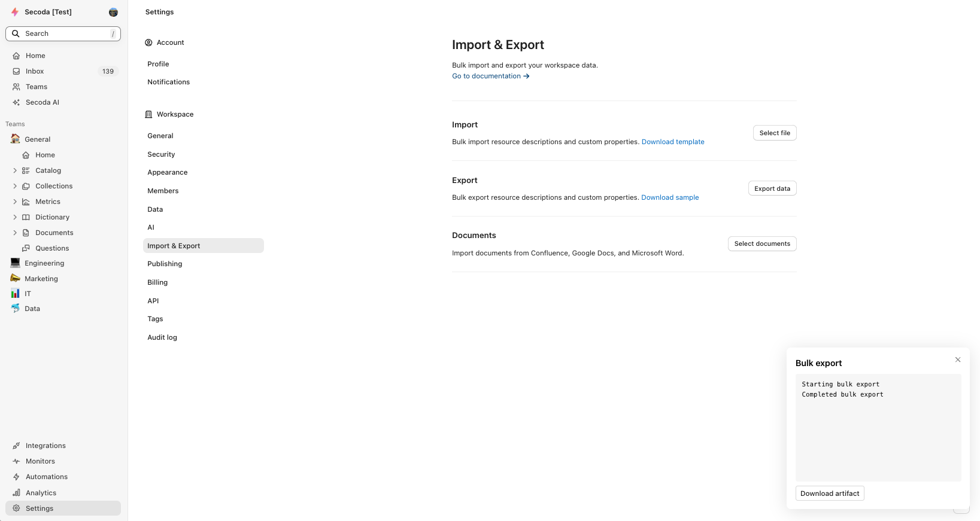
Task: Open Automations lightning icon
Action: pos(16,477)
